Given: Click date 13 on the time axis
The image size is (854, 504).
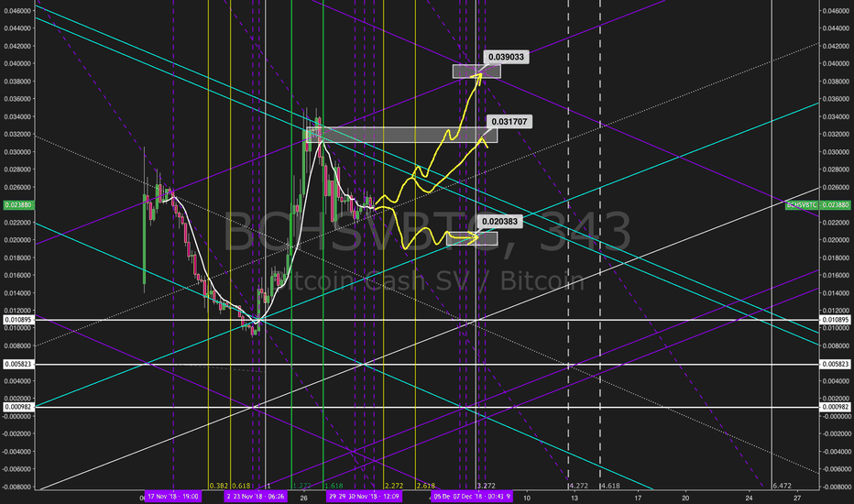Looking at the screenshot, I should pyautogui.click(x=574, y=498).
